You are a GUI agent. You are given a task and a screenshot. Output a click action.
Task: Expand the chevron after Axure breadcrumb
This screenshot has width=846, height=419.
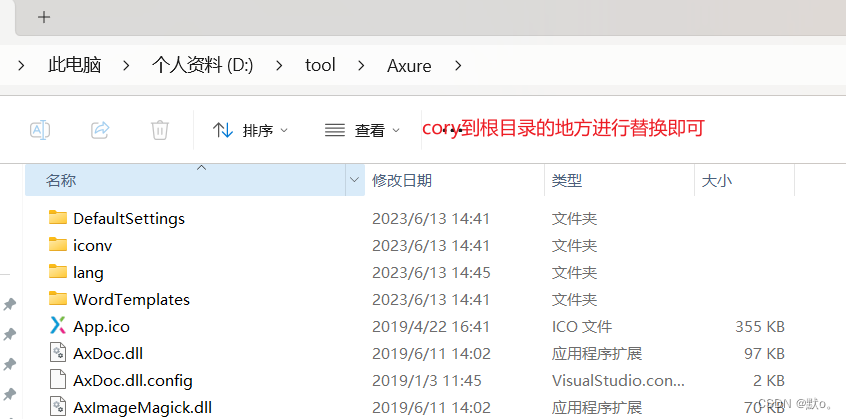coord(458,65)
